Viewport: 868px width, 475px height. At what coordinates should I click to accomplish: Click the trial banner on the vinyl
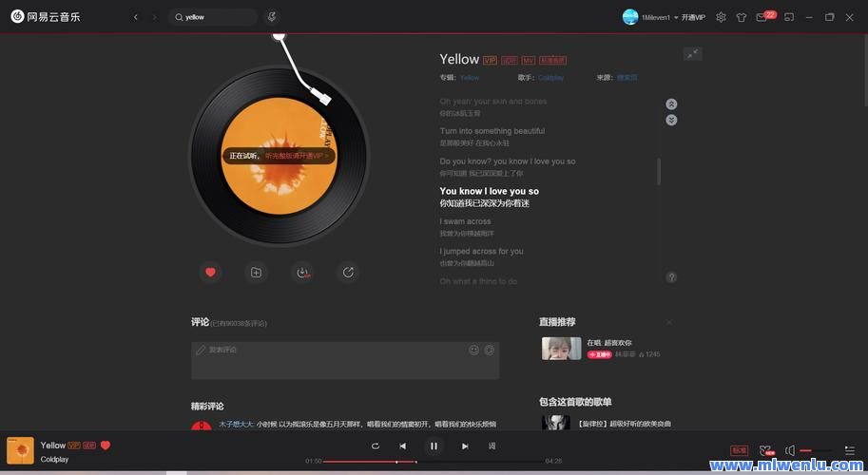coord(279,156)
